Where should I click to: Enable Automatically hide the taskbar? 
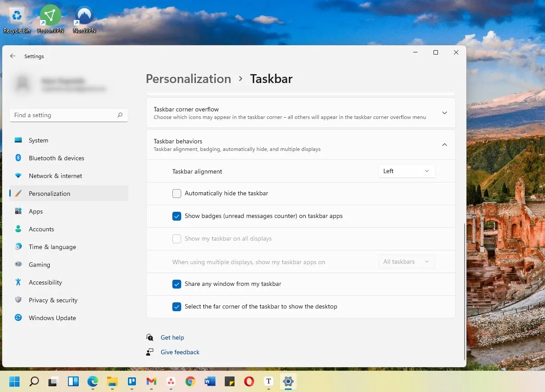click(x=176, y=194)
